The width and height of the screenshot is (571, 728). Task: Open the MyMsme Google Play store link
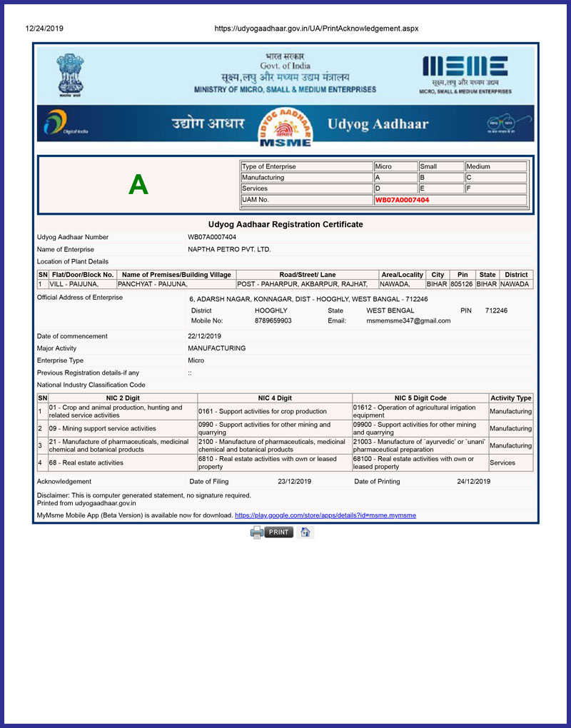click(x=325, y=515)
